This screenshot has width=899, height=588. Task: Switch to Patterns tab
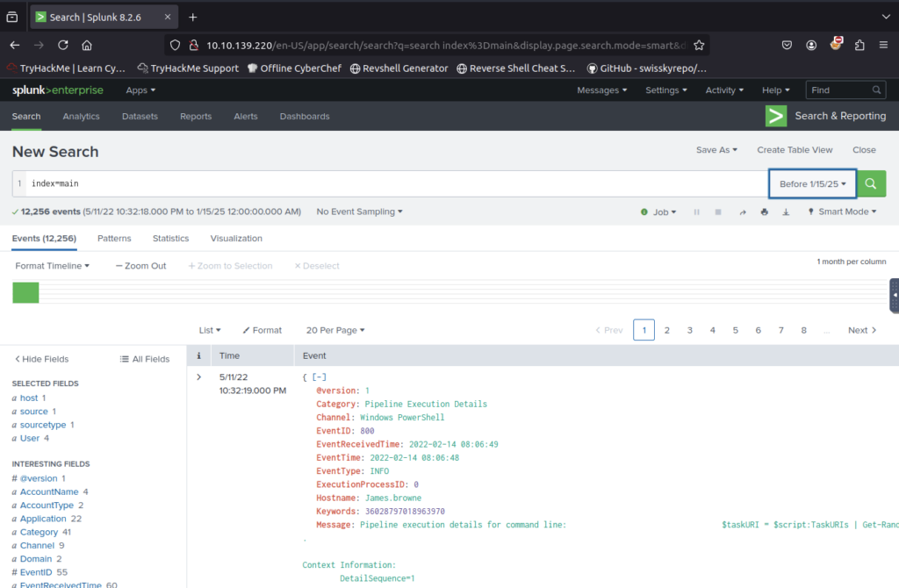pyautogui.click(x=114, y=239)
